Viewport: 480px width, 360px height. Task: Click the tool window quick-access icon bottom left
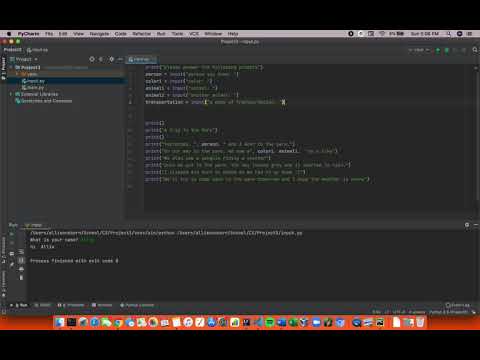(4, 312)
